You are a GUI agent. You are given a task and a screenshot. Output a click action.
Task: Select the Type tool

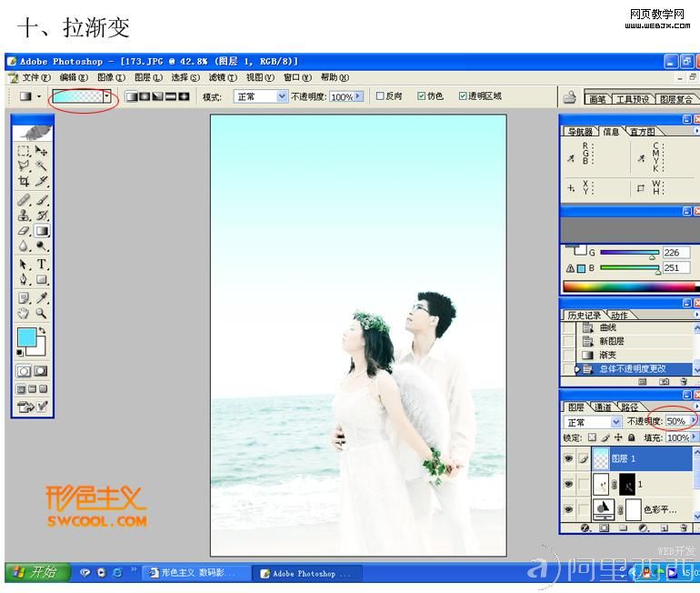coord(42,265)
